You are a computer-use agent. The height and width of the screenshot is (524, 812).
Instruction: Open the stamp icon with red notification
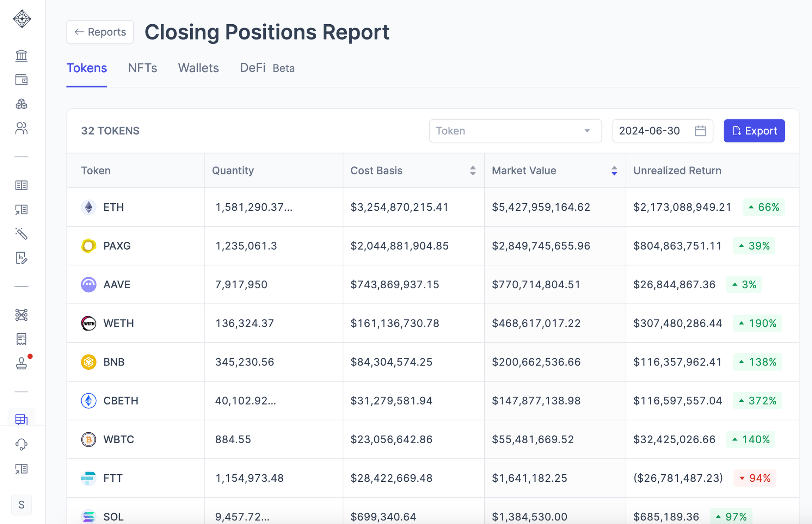coord(21,363)
